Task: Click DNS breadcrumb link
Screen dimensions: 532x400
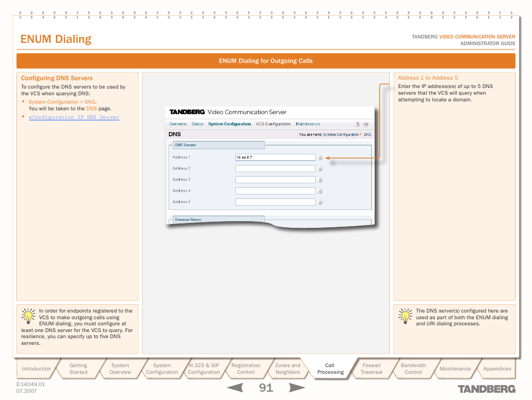Action: tap(367, 135)
